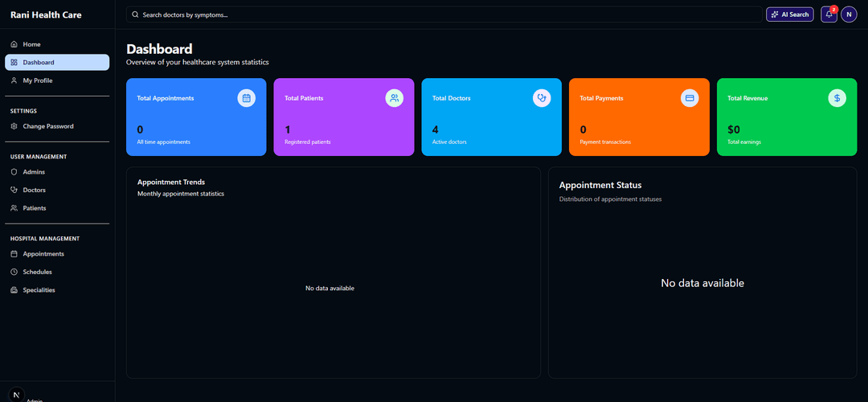868x402 pixels.
Task: Click the credit card icon on Total Payments
Action: pos(689,98)
